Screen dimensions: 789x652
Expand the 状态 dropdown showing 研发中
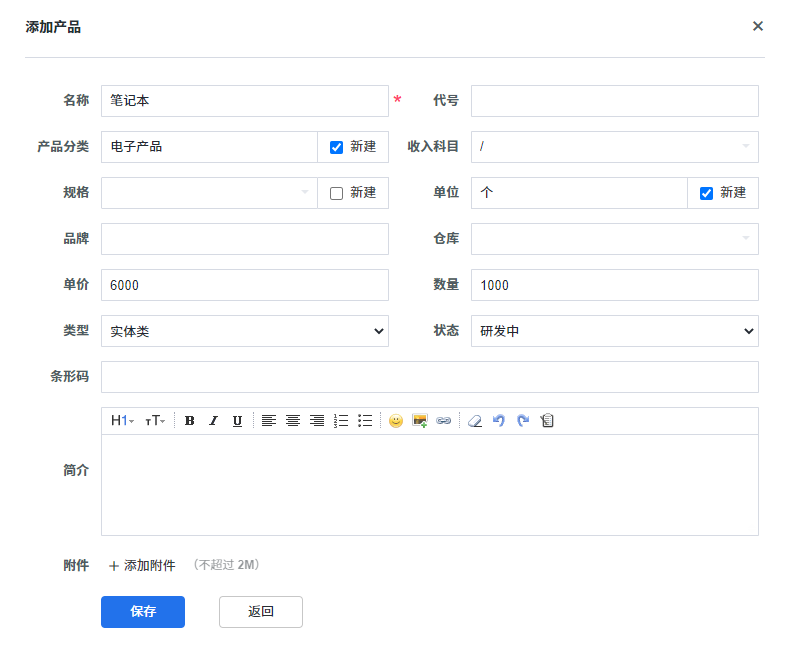coord(614,331)
